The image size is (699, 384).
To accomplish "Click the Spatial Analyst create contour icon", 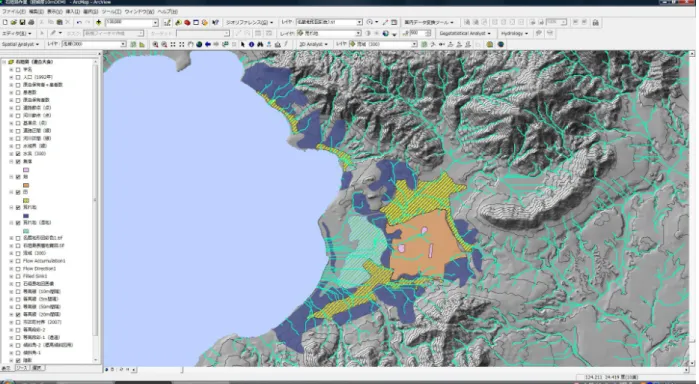I will point(133,44).
